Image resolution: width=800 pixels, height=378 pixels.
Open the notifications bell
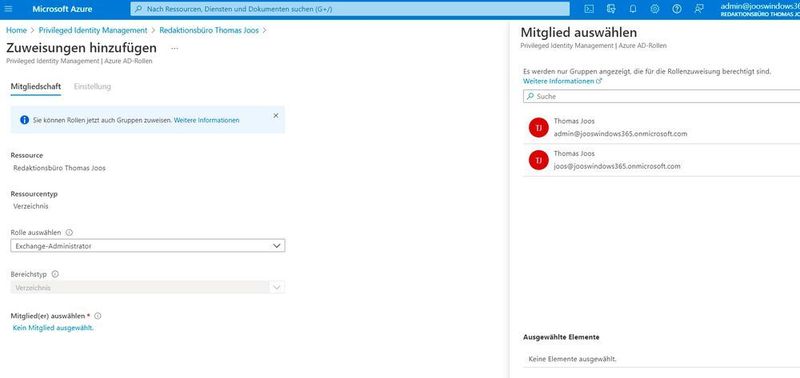pyautogui.click(x=633, y=9)
